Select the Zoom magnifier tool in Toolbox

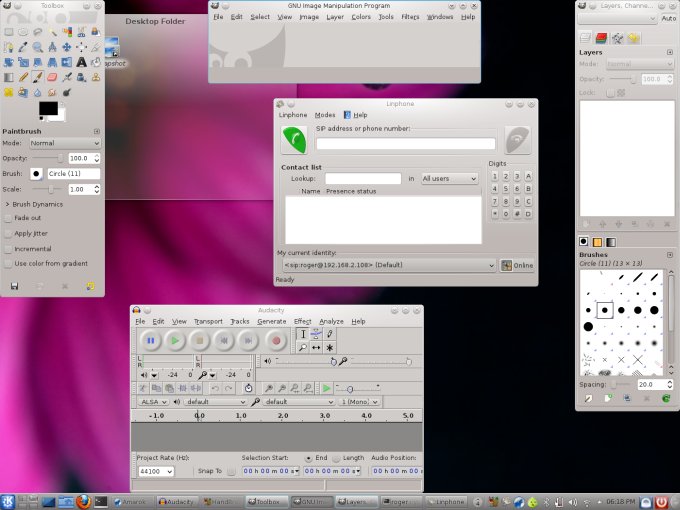point(38,47)
